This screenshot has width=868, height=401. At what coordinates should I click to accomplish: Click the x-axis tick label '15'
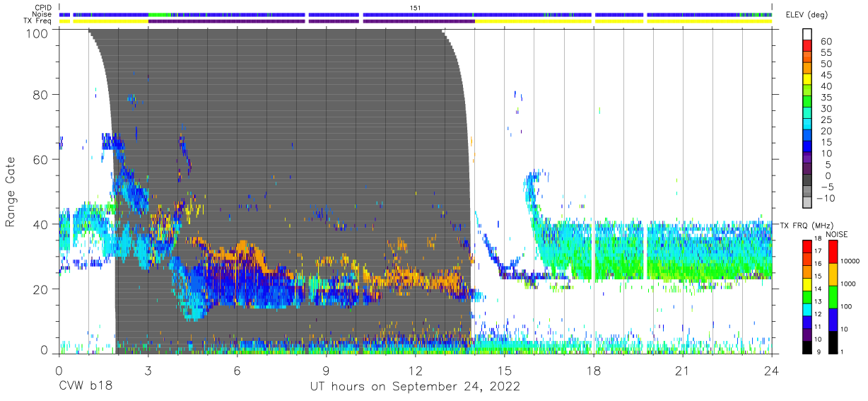coord(505,371)
